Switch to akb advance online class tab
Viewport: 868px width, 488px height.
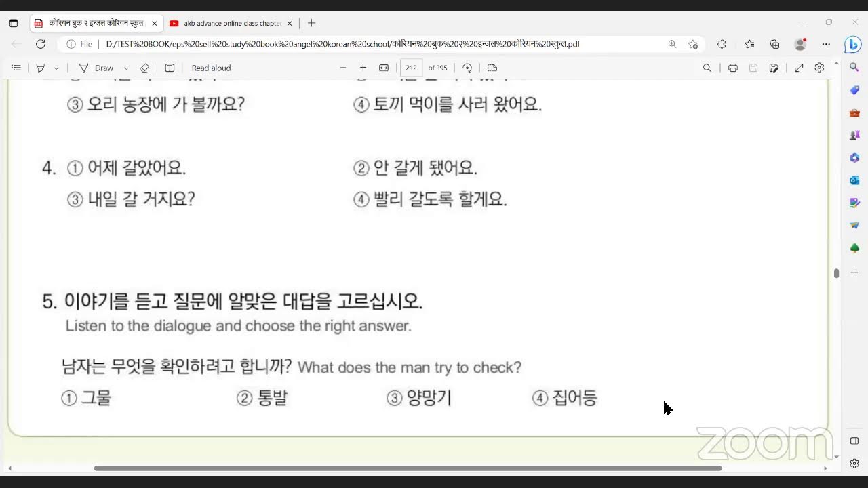231,23
